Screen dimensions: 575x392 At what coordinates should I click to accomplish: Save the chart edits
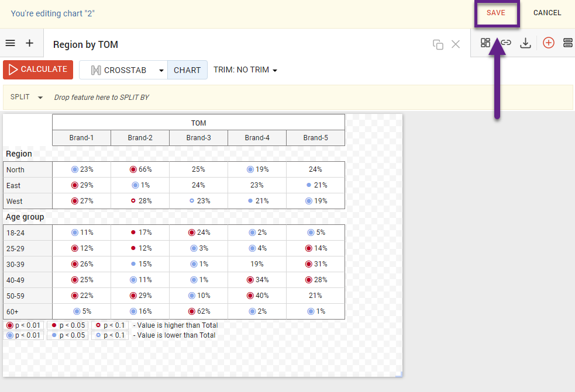coord(495,13)
